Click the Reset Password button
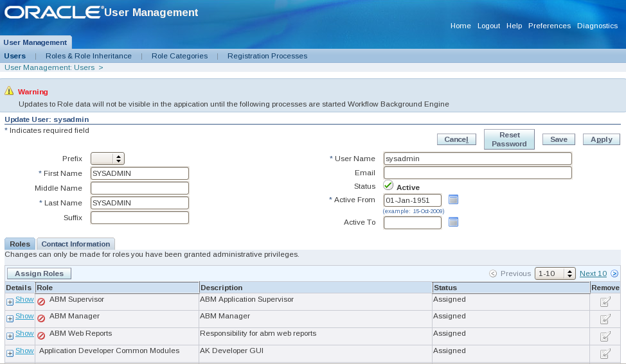The height and width of the screenshot is (364, 626). pyautogui.click(x=509, y=139)
